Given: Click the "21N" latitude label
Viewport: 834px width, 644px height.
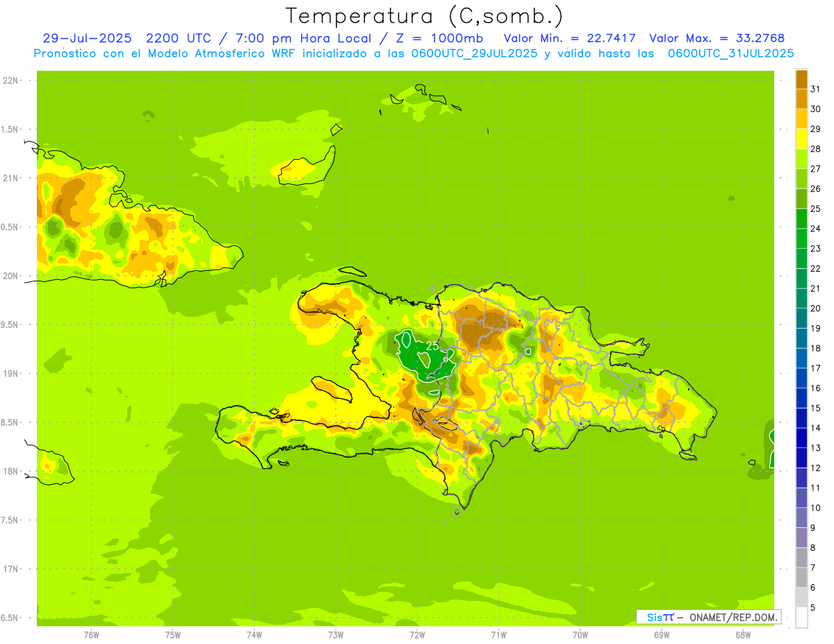Looking at the screenshot, I should (x=10, y=179).
